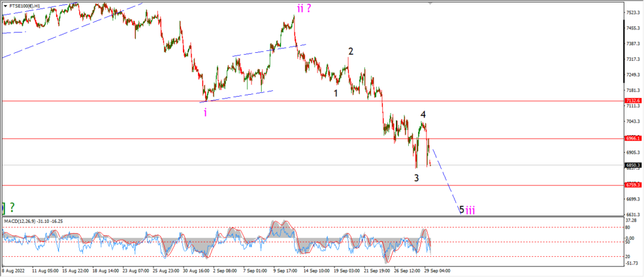Click the red 7132.6 price tag
Image resolution: width=644 pixels, height=277 pixels.
(x=633, y=100)
